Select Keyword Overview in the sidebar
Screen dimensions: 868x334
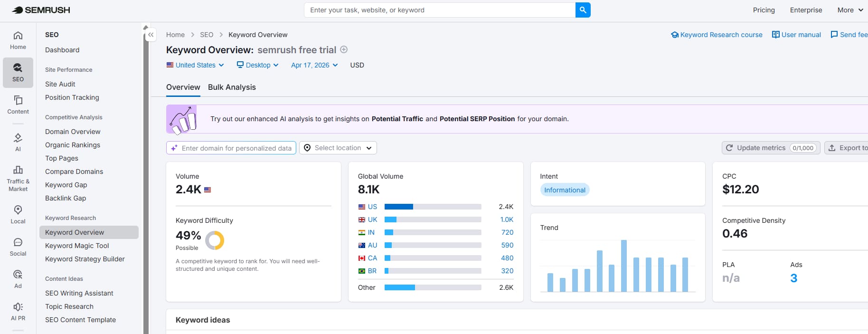(x=89, y=232)
